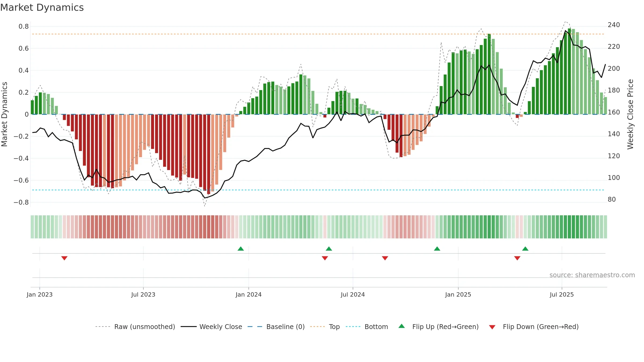Click the last green flip-up marker near Jul 2025

tap(525, 249)
